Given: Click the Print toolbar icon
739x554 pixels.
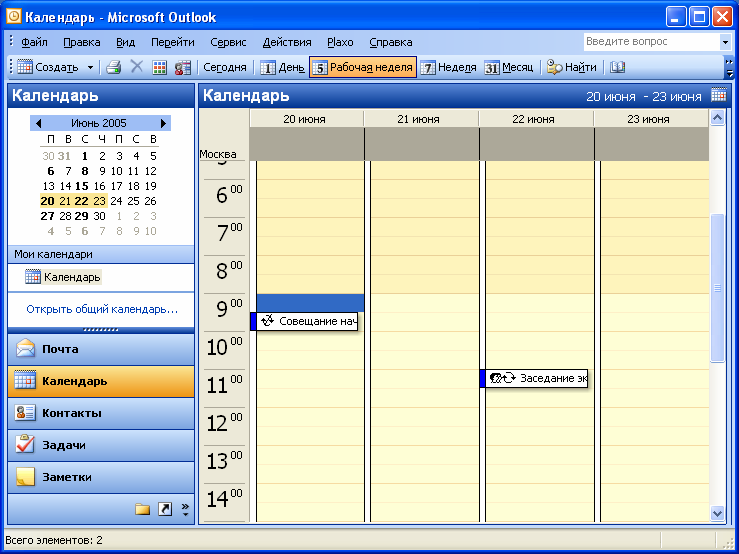Looking at the screenshot, I should (x=114, y=67).
